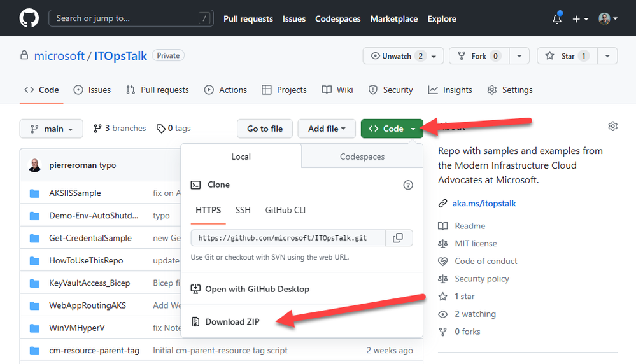Open the Demo-Env-AutoShutd... folder
Image resolution: width=636 pixels, height=364 pixels.
coord(94,216)
